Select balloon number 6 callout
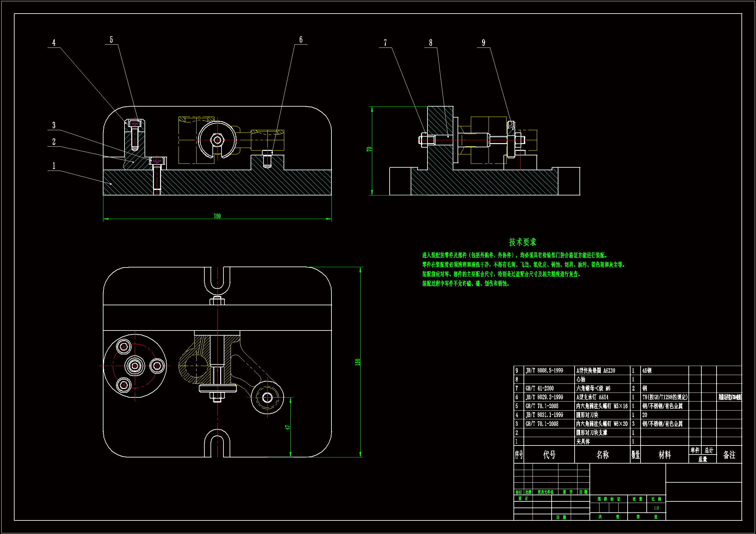Screen dimensions: 756x534 tap(301, 40)
